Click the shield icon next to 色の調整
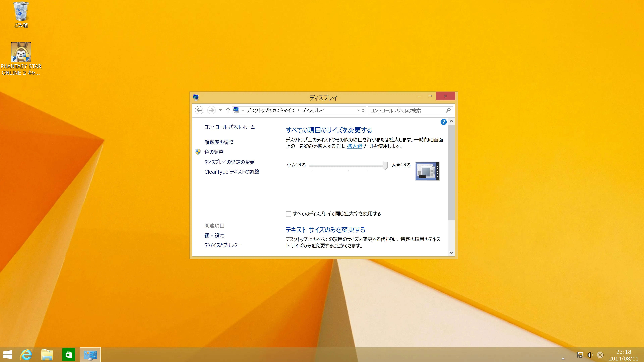 (x=198, y=152)
